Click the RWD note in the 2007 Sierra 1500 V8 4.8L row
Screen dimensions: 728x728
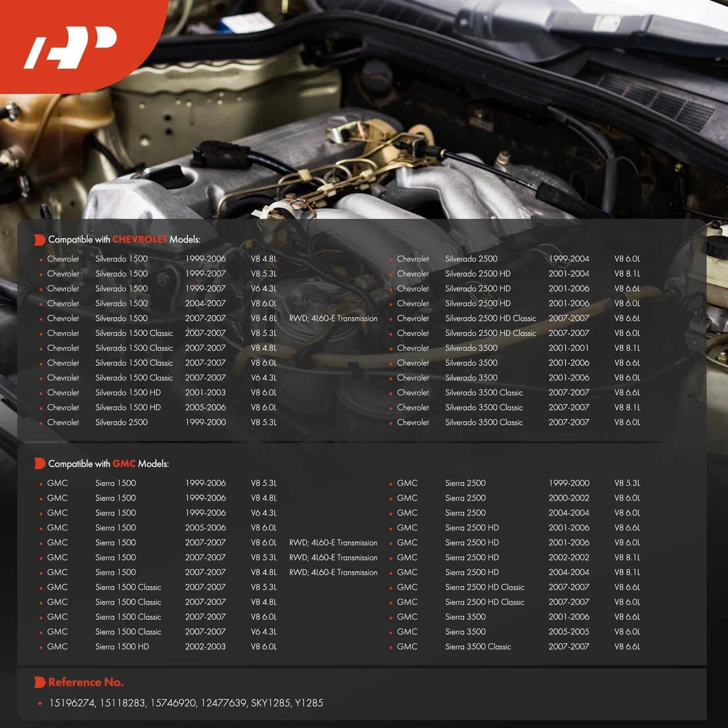click(333, 572)
